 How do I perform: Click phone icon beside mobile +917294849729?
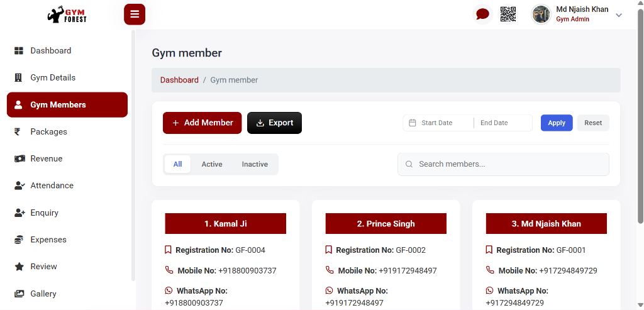490,270
